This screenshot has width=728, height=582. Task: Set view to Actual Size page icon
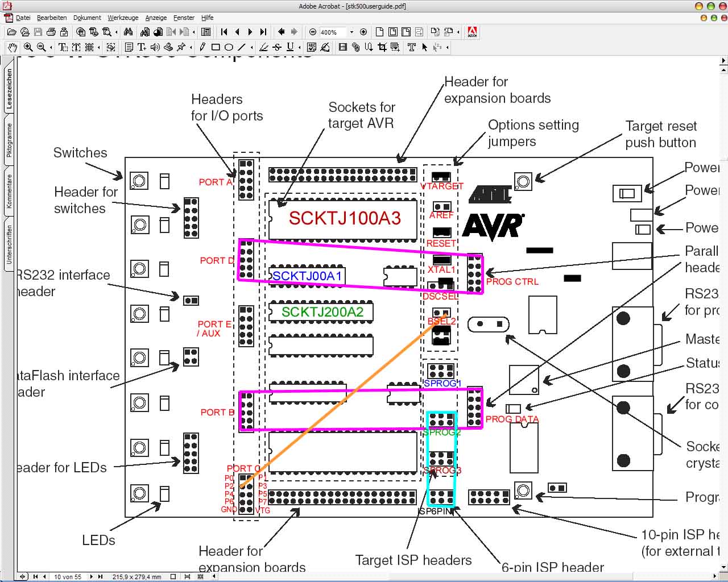point(379,32)
